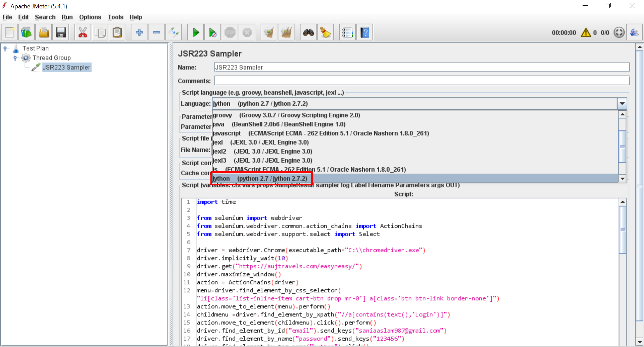Click the Reset search brush icon

(x=326, y=33)
